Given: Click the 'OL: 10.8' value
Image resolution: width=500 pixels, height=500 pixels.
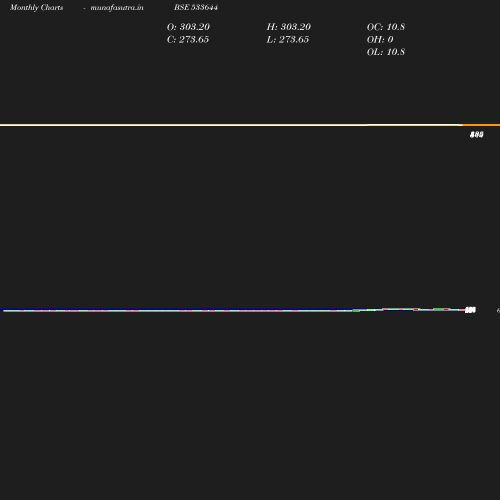Looking at the screenshot, I should pos(386,52).
